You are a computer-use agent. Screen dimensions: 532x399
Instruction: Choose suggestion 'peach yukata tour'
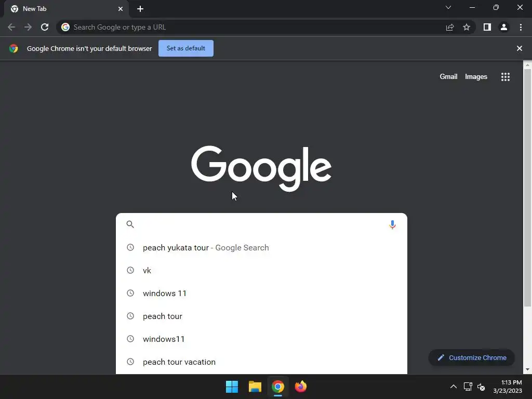(261, 248)
